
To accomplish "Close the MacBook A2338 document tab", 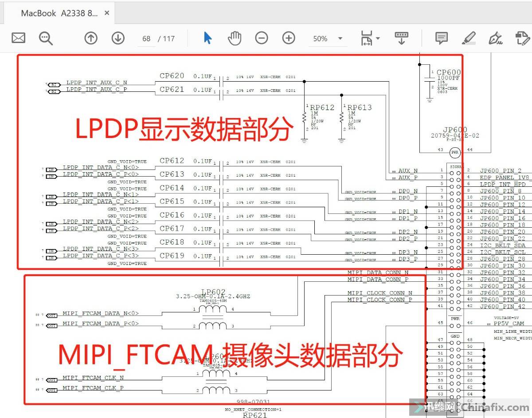I will (107, 13).
